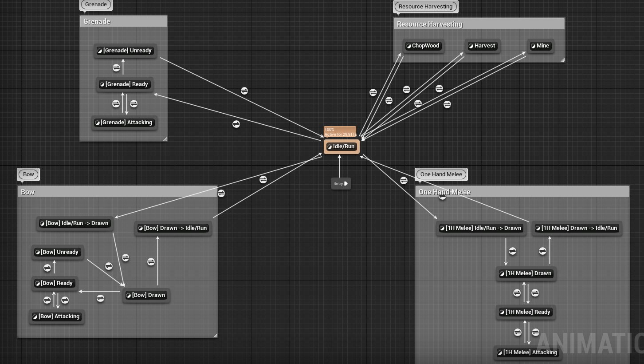Select transition rule from [1H Melee] Attacking to Ready
Image resolution: width=644 pixels, height=364 pixels.
(x=518, y=332)
